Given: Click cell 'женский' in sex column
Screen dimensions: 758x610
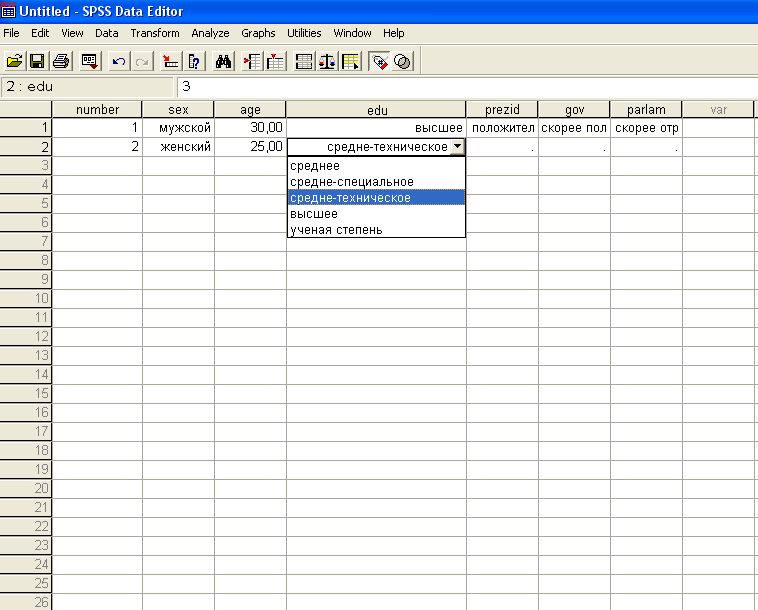Looking at the screenshot, I should tap(178, 146).
